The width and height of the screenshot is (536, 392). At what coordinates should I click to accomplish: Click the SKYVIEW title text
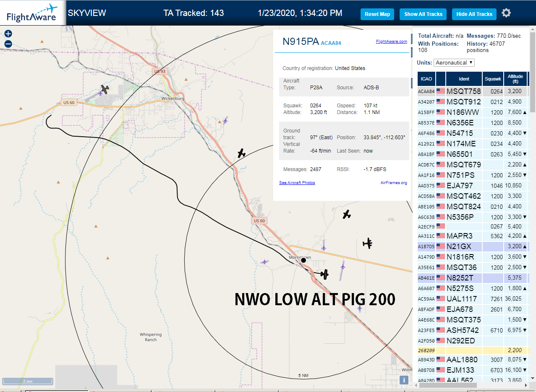[x=87, y=13]
